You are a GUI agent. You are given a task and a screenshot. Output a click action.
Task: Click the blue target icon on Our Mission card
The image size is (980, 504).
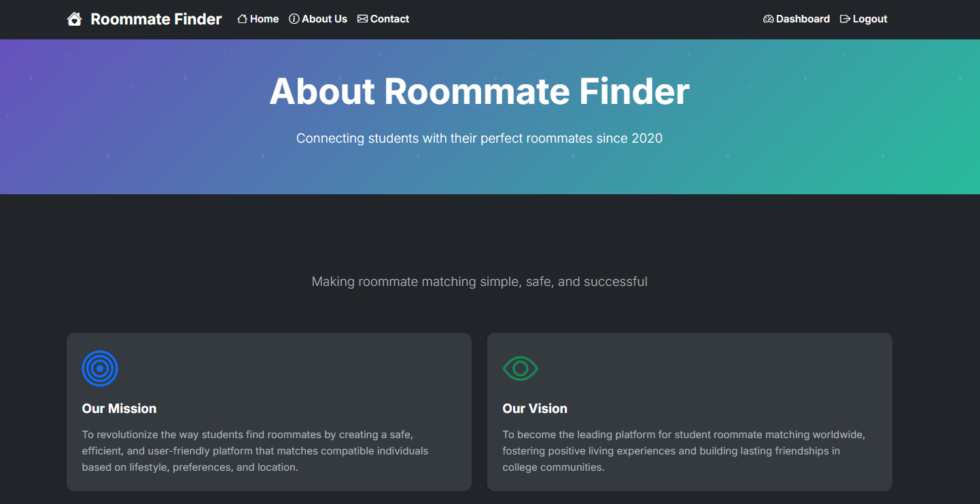(x=100, y=368)
